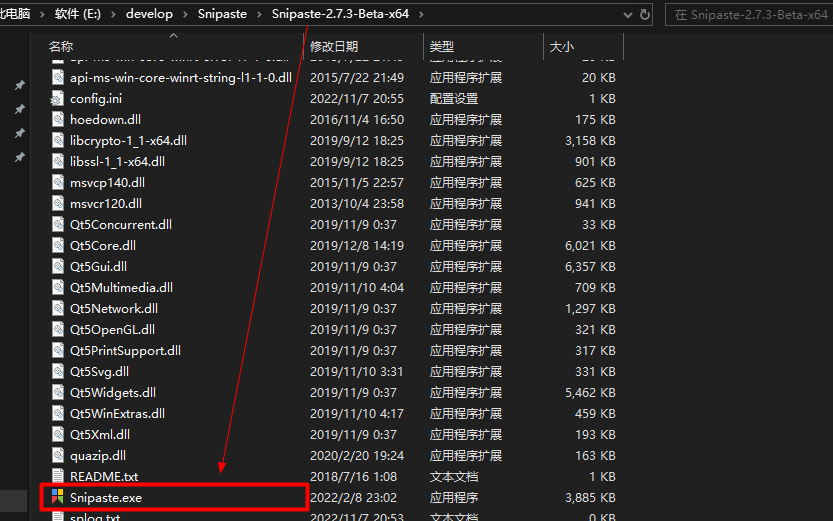Click the 应用程序 type cell of Snipaste.exe
Viewport: 833px width, 521px height.
454,498
